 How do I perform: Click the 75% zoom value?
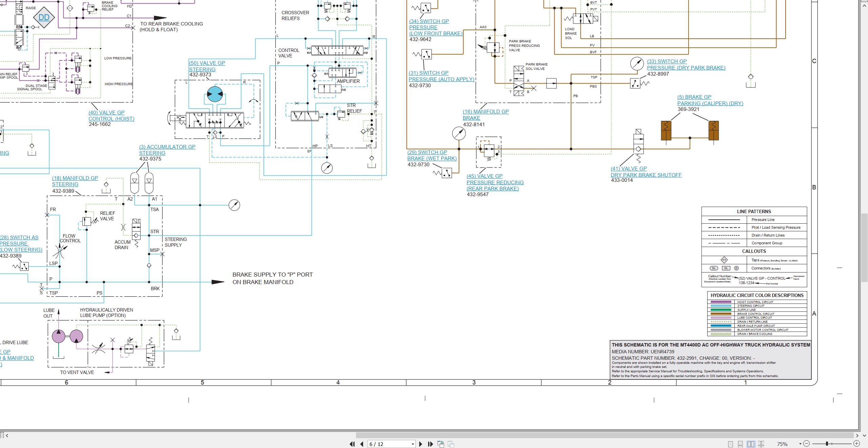coord(783,444)
